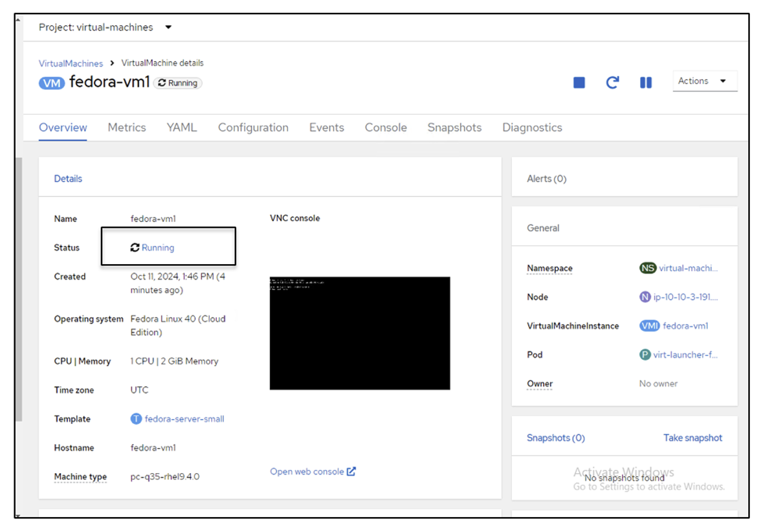Open the YAML tab
The height and width of the screenshot is (532, 761).
point(182,127)
